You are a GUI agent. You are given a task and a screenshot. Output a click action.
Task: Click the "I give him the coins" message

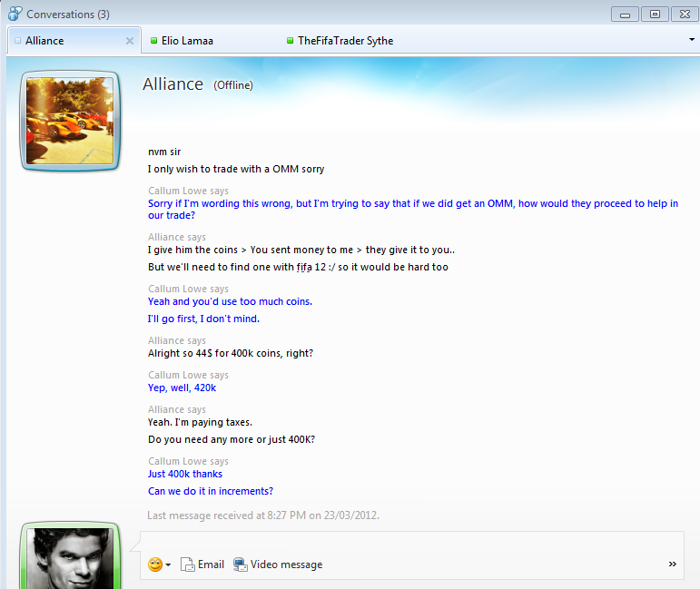pos(301,250)
